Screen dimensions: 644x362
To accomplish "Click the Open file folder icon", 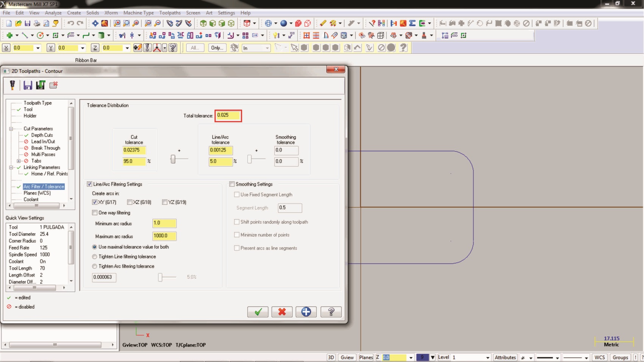I will pyautogui.click(x=18, y=23).
